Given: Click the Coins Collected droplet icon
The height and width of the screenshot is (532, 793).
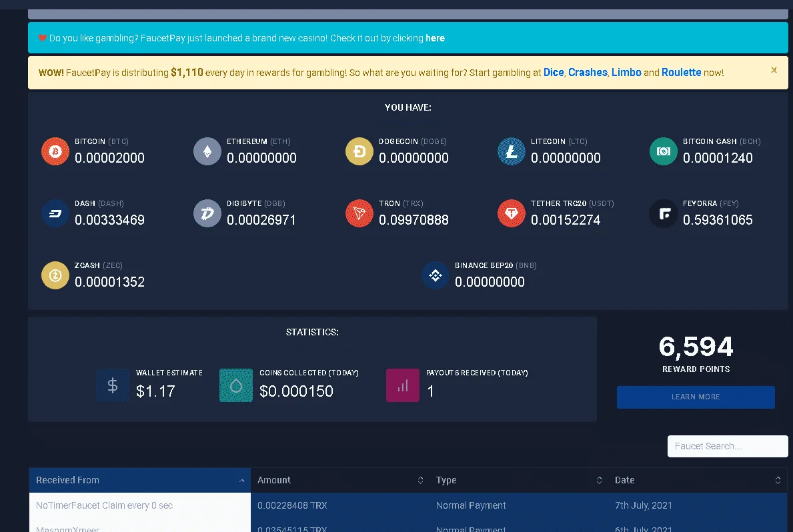Looking at the screenshot, I should [236, 385].
